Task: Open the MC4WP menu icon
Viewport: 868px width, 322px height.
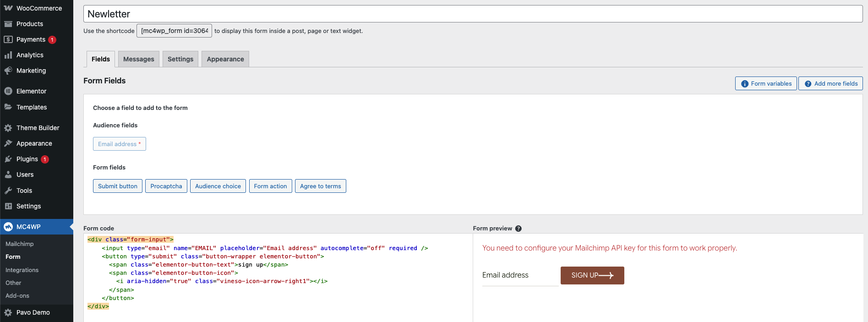Action: coord(8,227)
